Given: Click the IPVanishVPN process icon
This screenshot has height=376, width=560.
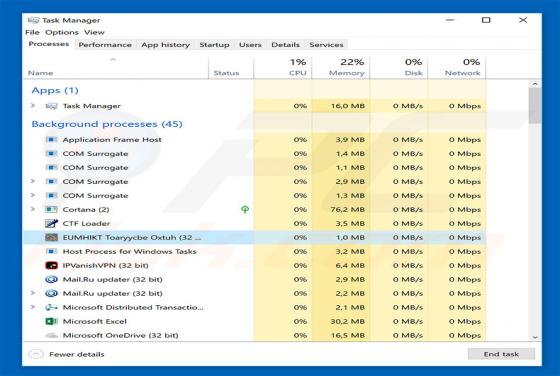Looking at the screenshot, I should pos(51,265).
